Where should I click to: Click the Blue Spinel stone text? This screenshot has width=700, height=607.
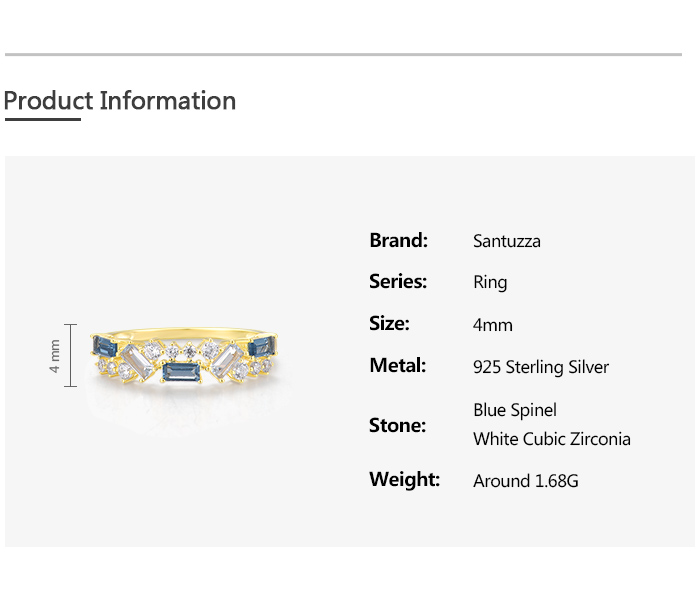pyautogui.click(x=514, y=410)
